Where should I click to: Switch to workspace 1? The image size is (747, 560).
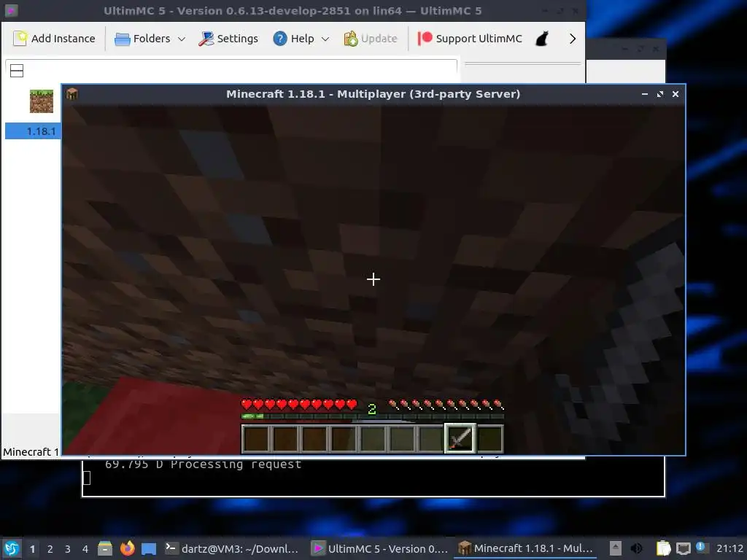coord(32,549)
